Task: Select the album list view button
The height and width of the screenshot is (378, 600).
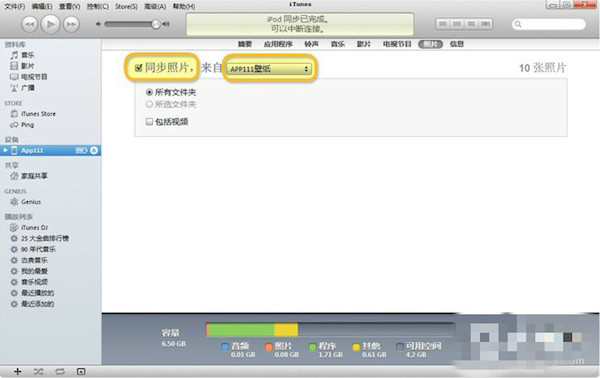Action: [457, 24]
